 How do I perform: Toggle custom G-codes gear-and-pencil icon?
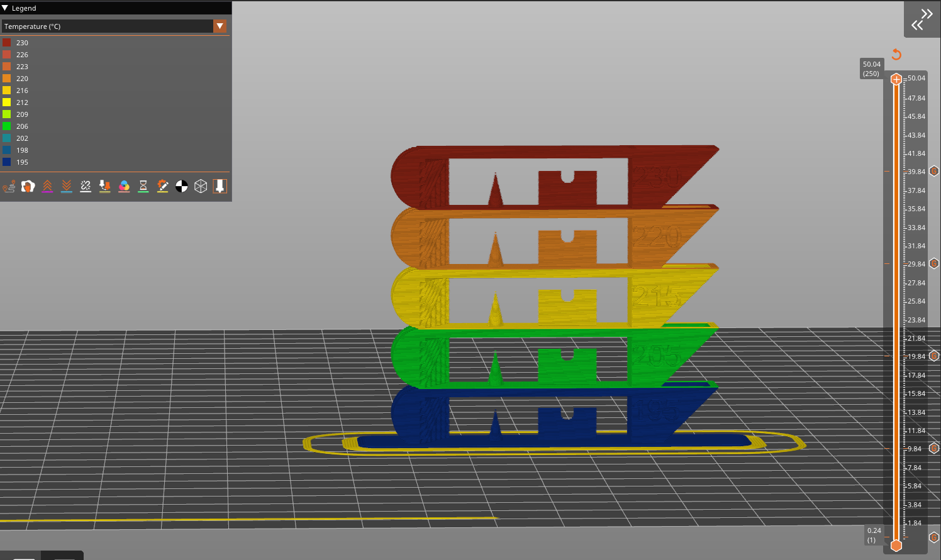tap(162, 186)
